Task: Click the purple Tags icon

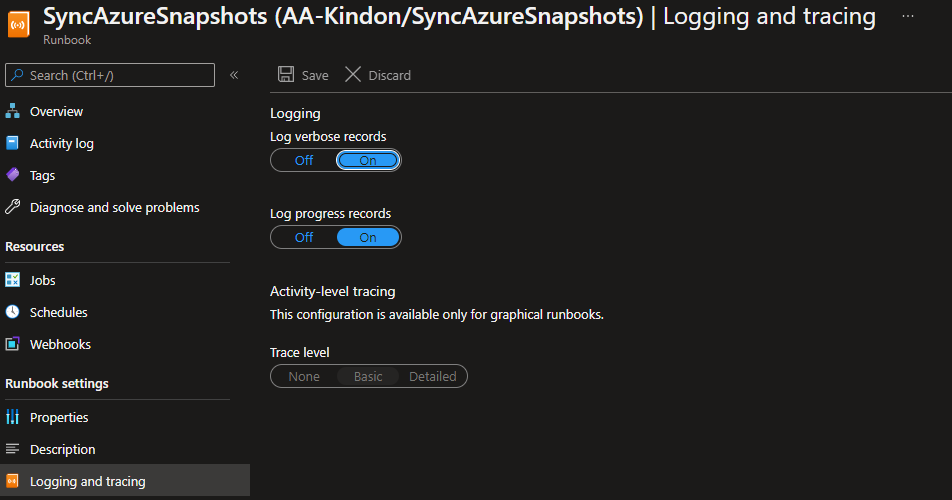Action: click(13, 175)
